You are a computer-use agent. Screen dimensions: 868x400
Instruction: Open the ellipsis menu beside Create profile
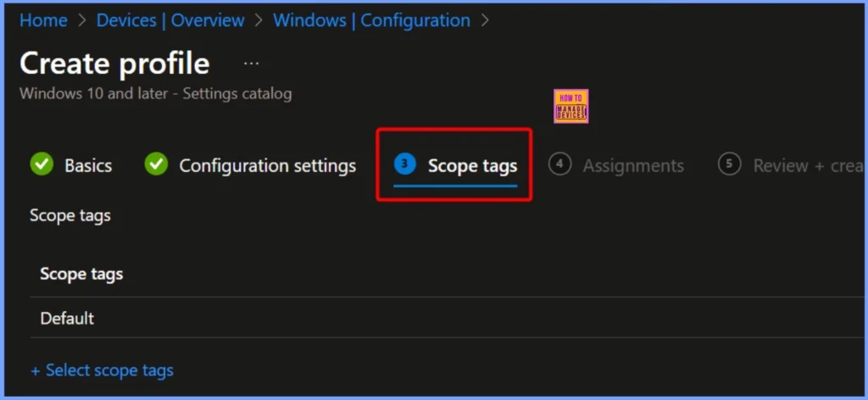point(252,64)
